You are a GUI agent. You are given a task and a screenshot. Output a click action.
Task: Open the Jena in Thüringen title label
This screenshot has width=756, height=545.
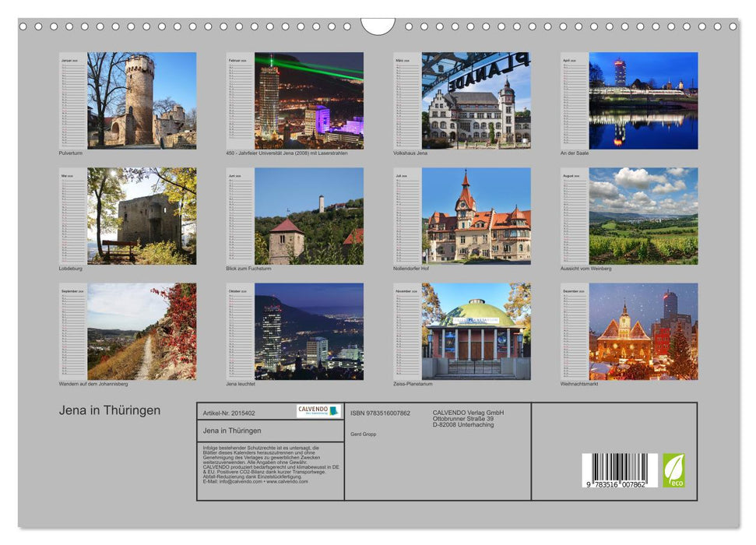pyautogui.click(x=109, y=410)
